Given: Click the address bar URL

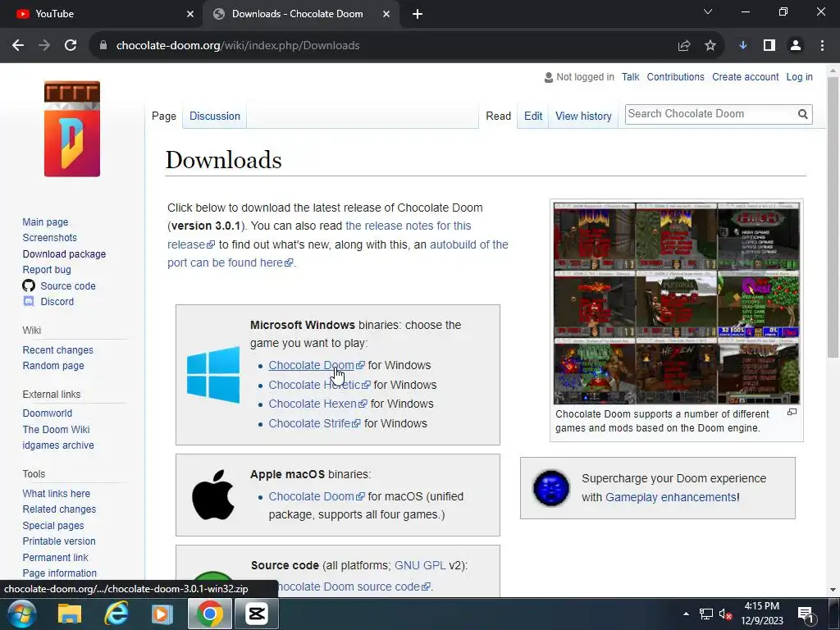Looking at the screenshot, I should coord(238,46).
